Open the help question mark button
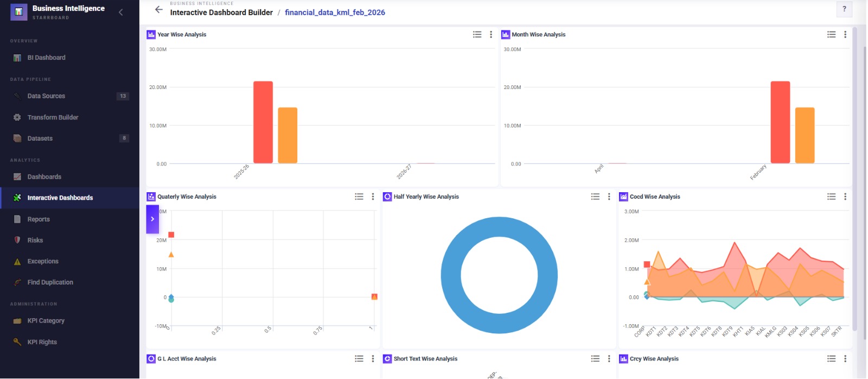Image resolution: width=868 pixels, height=379 pixels. 844,9
